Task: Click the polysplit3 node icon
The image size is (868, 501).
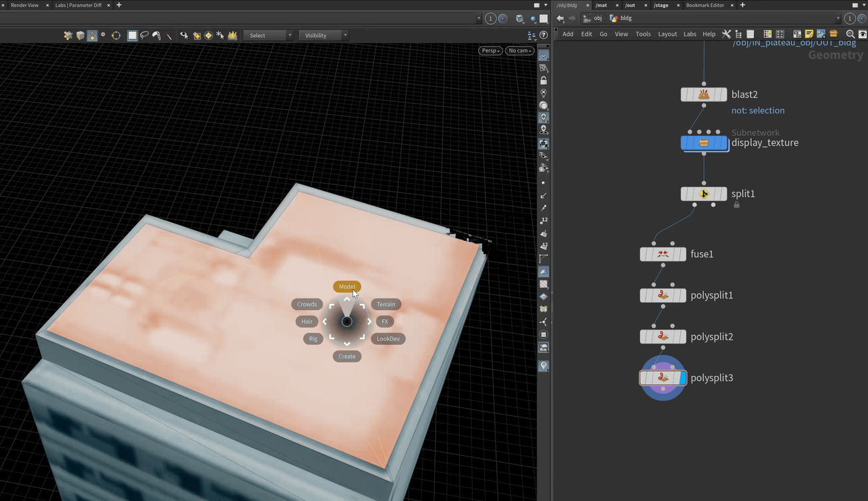Action: [662, 378]
